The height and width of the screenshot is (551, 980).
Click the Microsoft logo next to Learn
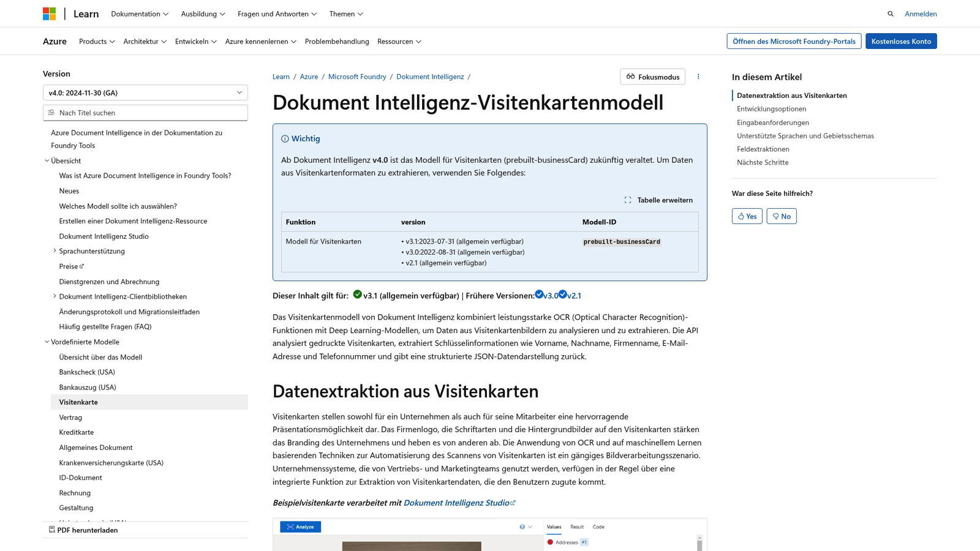pyautogui.click(x=49, y=13)
